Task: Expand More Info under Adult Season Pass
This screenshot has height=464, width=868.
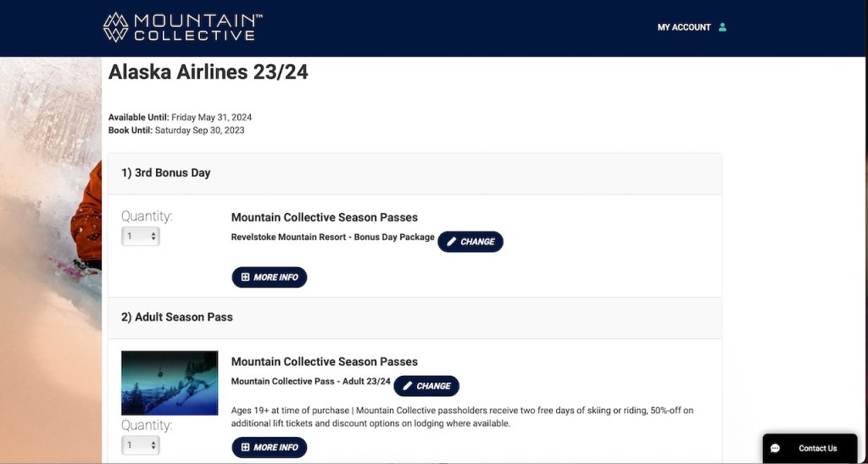Action: click(x=270, y=447)
